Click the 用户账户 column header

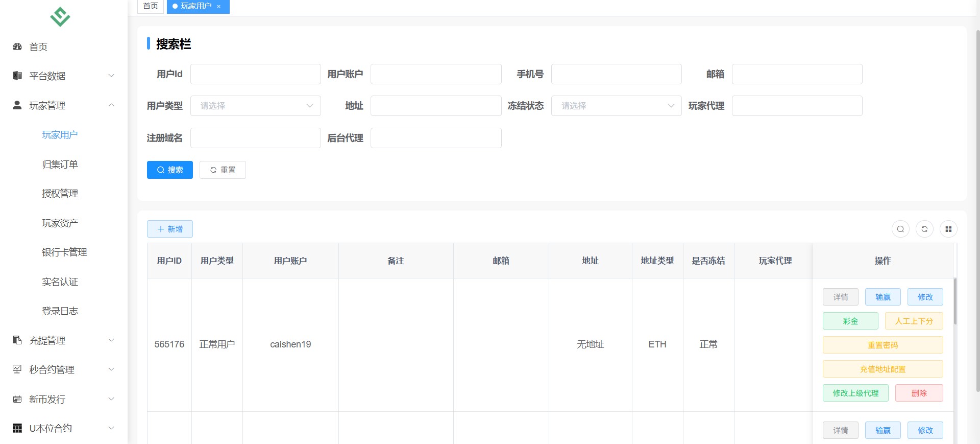point(290,261)
